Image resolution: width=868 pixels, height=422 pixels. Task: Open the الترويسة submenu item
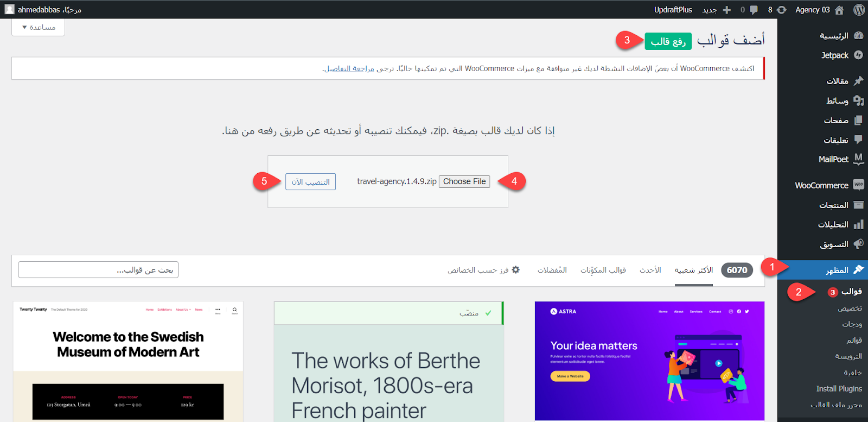(x=848, y=356)
